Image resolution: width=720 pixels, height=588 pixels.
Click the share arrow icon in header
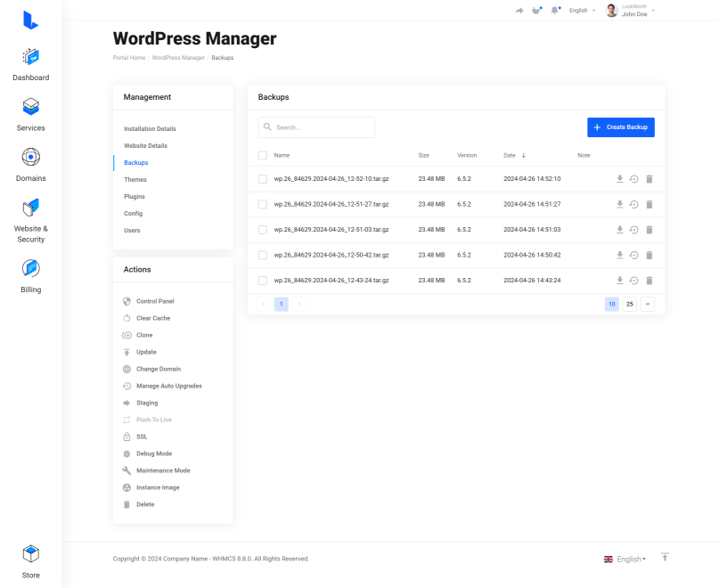click(x=520, y=11)
